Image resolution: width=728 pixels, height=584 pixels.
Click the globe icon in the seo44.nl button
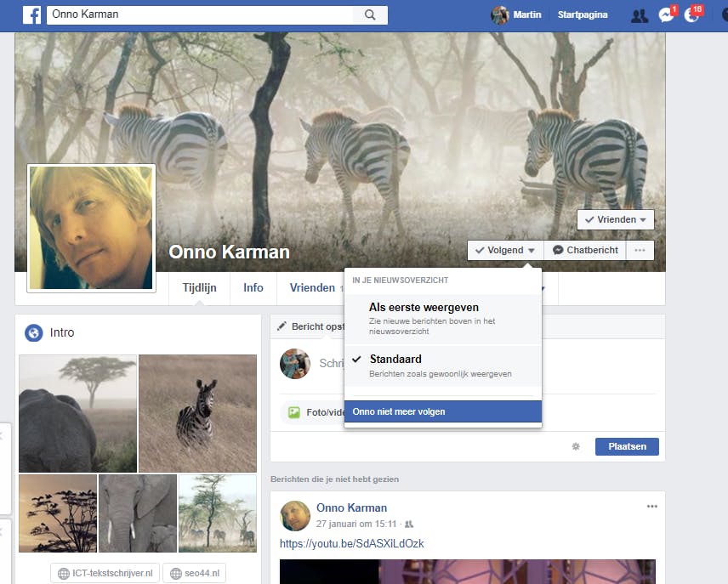tap(175, 573)
